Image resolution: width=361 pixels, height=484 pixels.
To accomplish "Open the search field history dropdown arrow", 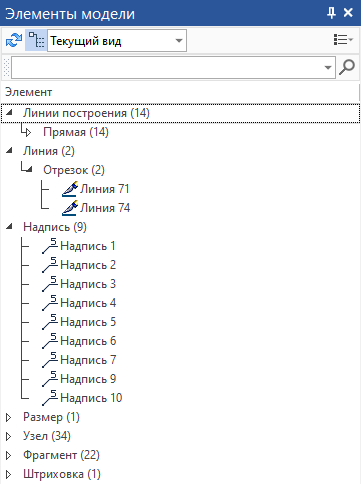I will (328, 68).
